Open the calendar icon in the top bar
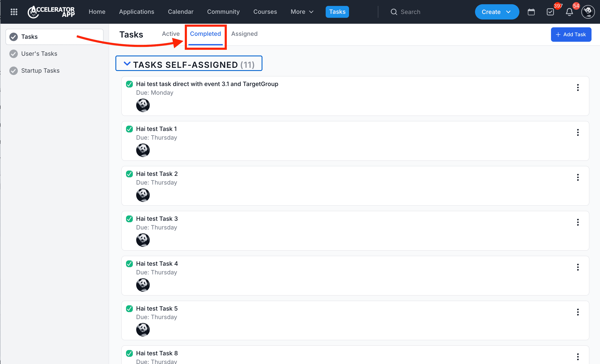Viewport: 600px width, 364px height. (531, 12)
